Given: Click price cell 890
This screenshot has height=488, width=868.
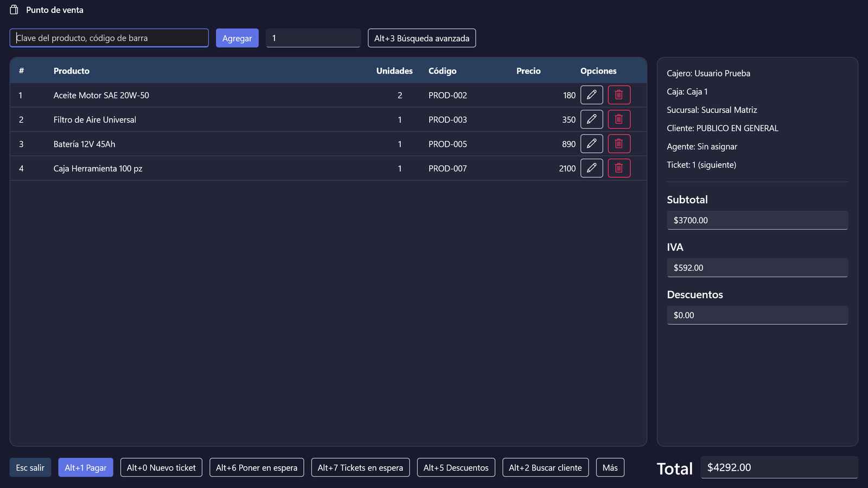Looking at the screenshot, I should (569, 144).
